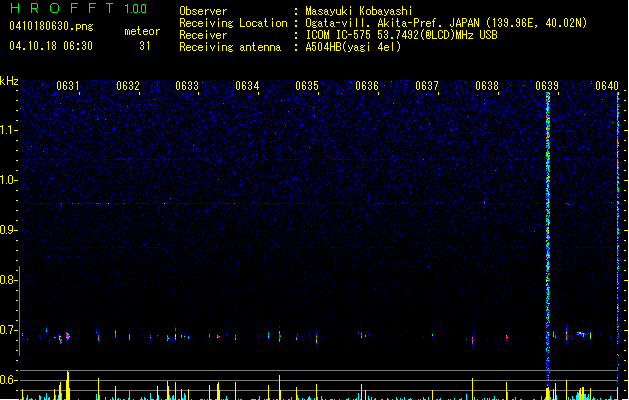Click the Receiving antenna label
Image resolution: width=629 pixels, height=400 pixels.
(230, 47)
